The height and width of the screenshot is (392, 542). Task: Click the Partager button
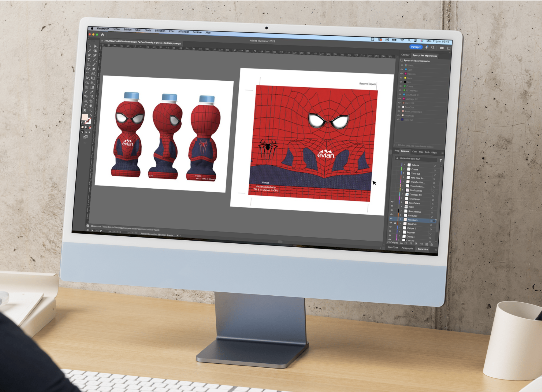pyautogui.click(x=416, y=47)
